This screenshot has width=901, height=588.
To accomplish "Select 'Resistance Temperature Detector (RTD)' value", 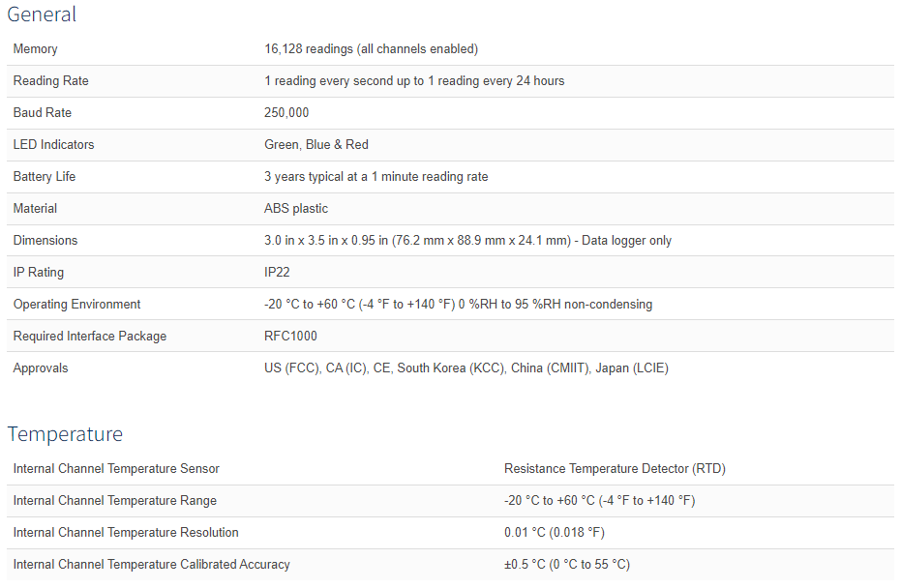I will [x=615, y=469].
